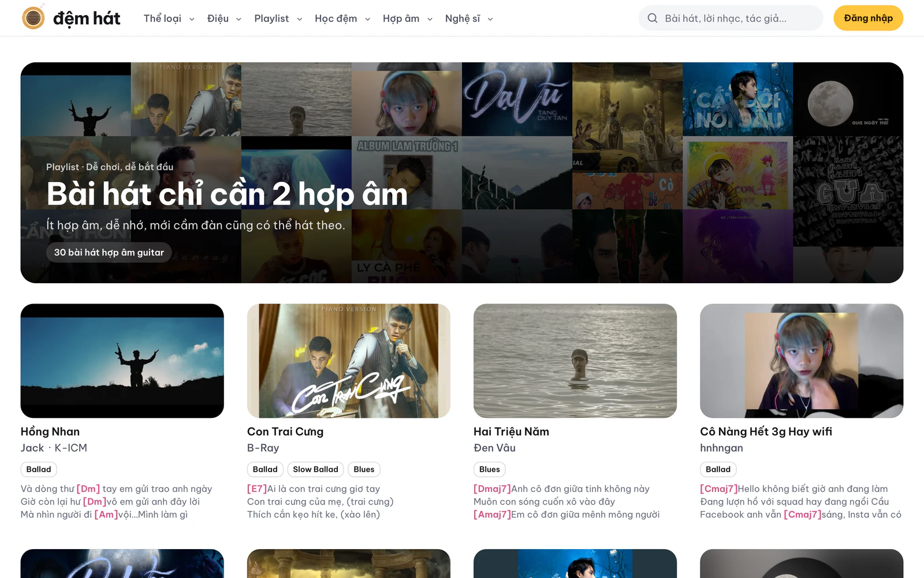The image size is (924, 578).
Task: Click lyric line 'Và dòng thư [Dm] tay em gửi'
Action: coord(116,489)
